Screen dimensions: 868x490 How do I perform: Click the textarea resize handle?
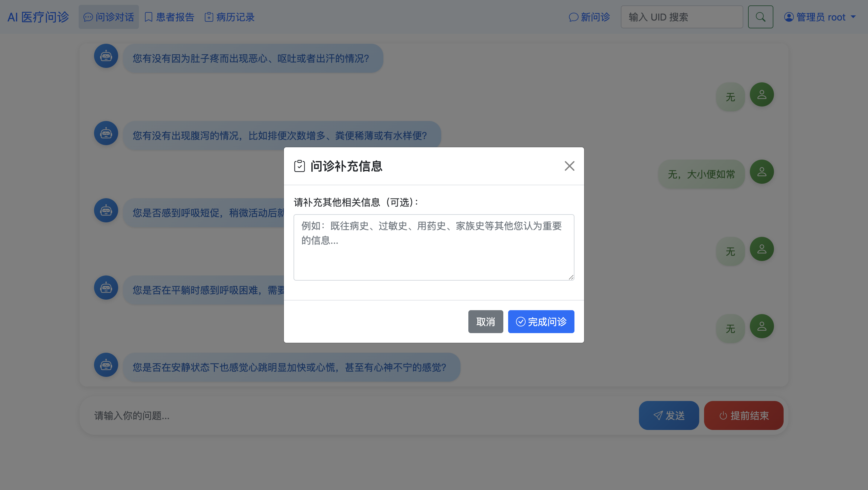[571, 277]
